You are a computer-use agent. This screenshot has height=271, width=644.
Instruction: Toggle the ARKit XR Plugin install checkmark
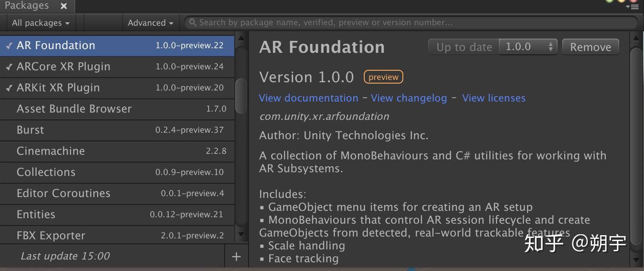tap(9, 87)
